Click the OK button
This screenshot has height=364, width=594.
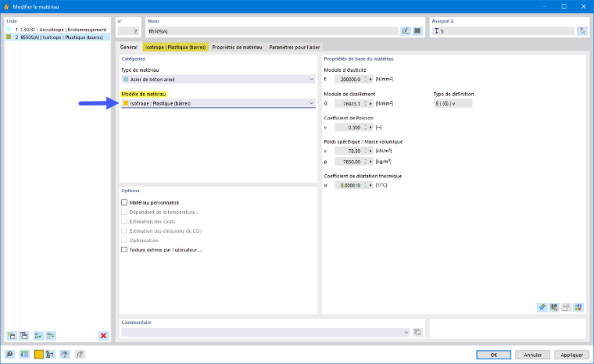tap(494, 355)
